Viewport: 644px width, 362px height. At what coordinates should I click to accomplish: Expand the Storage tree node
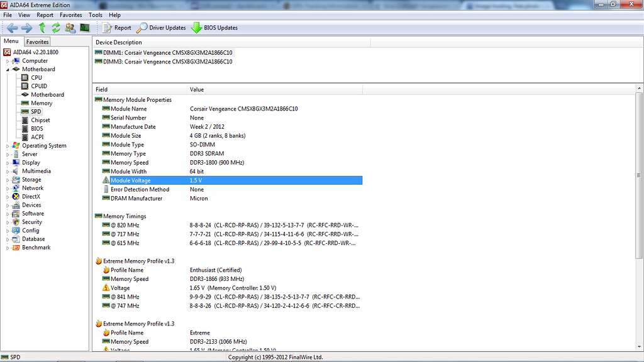(x=8, y=180)
